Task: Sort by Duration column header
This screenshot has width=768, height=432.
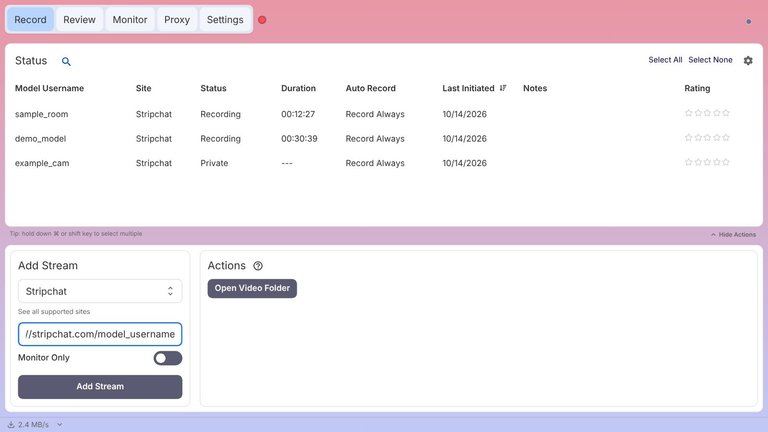Action: tap(298, 88)
